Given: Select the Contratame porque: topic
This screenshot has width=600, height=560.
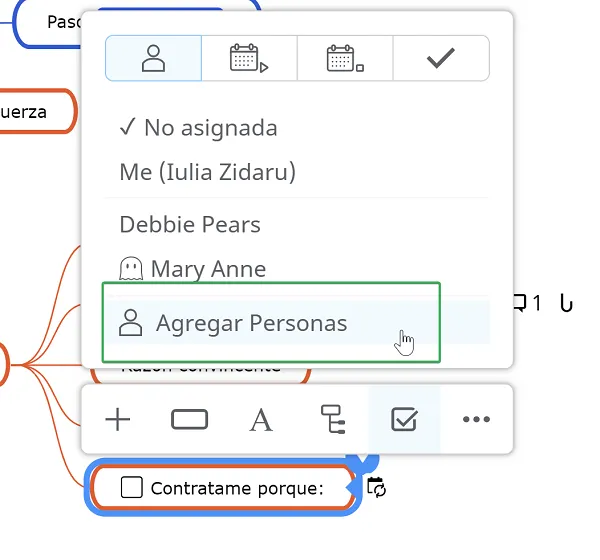Looking at the screenshot, I should [x=223, y=488].
